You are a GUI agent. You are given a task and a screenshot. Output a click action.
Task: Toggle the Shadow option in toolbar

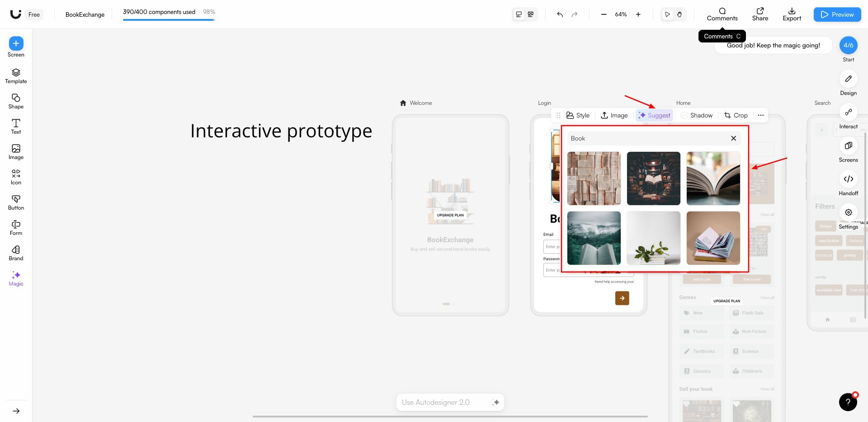(697, 115)
